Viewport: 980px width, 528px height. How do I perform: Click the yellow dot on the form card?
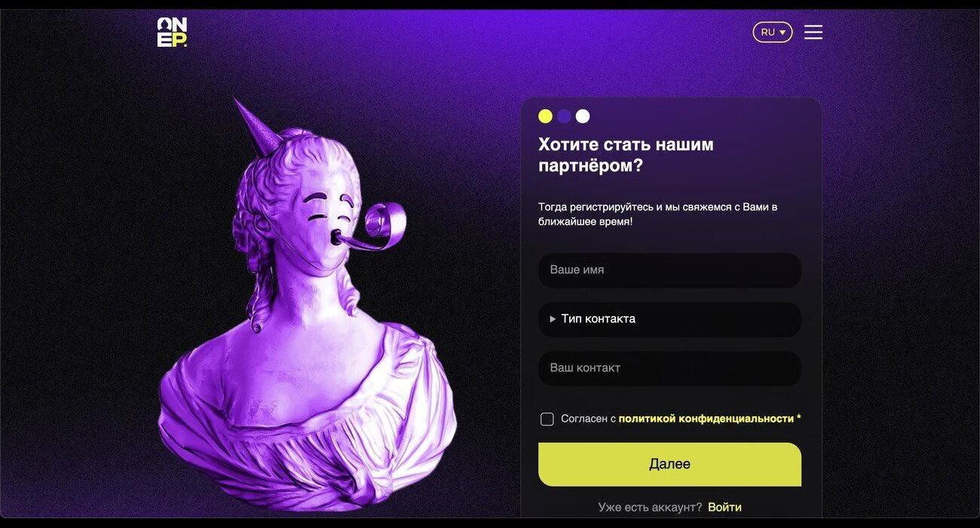point(545,116)
